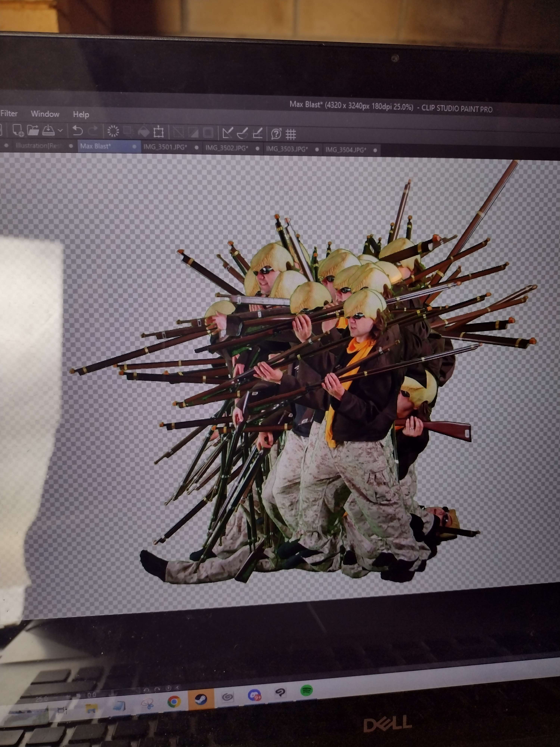Image resolution: width=560 pixels, height=747 pixels.
Task: Click the Fill bucket icon in command bar
Action: click(144, 132)
